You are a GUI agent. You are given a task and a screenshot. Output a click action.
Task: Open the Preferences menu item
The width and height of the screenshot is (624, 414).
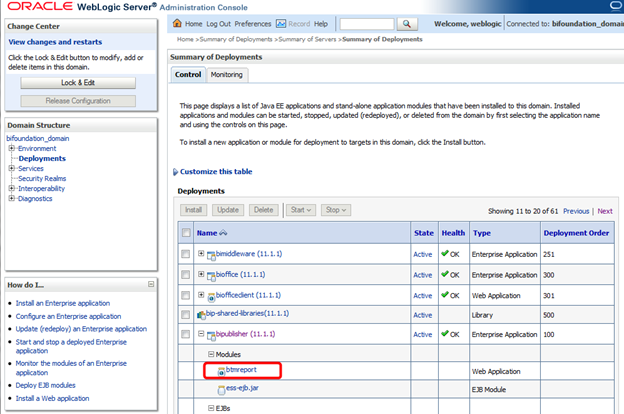[x=252, y=23]
